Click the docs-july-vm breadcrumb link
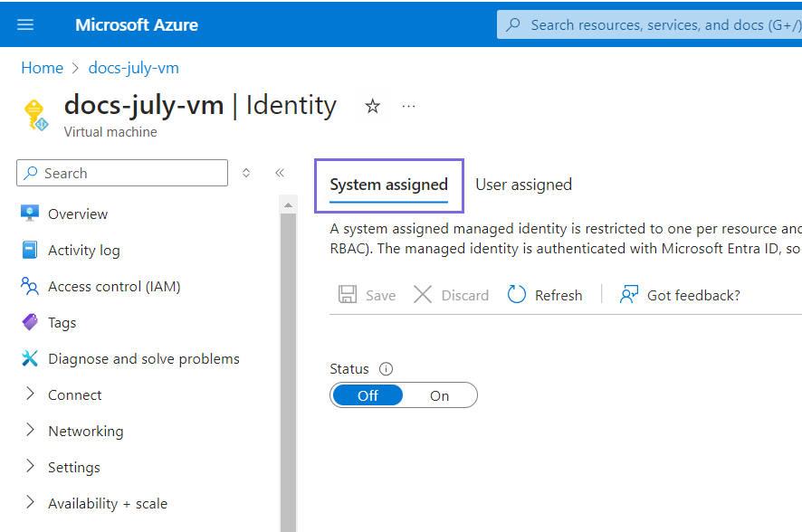The image size is (802, 532). coord(133,68)
